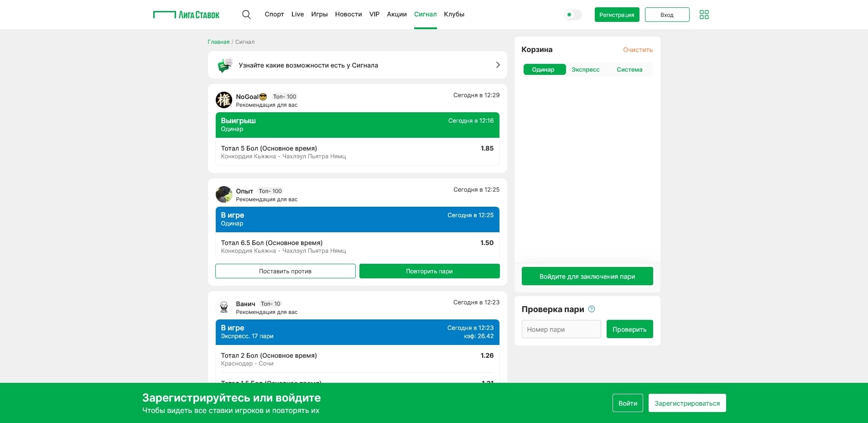Click the help icon beside Проверка пари
The image size is (868, 423).
point(592,309)
